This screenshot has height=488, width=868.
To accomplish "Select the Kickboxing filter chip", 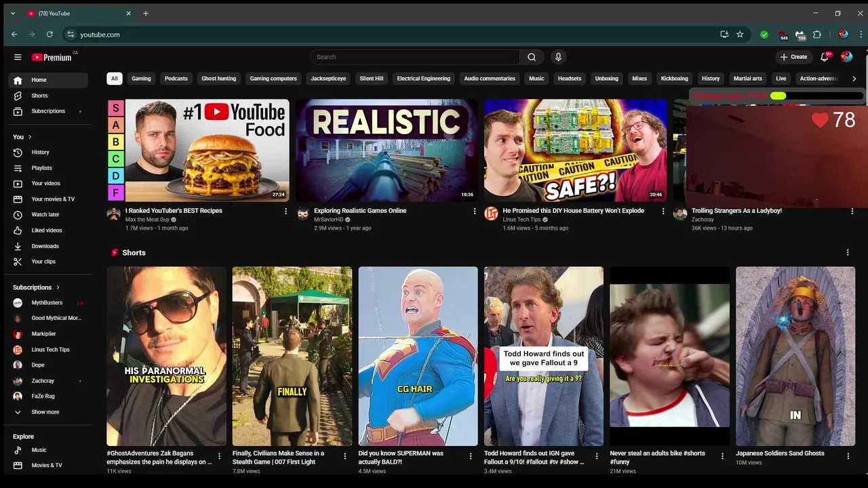I will (675, 79).
